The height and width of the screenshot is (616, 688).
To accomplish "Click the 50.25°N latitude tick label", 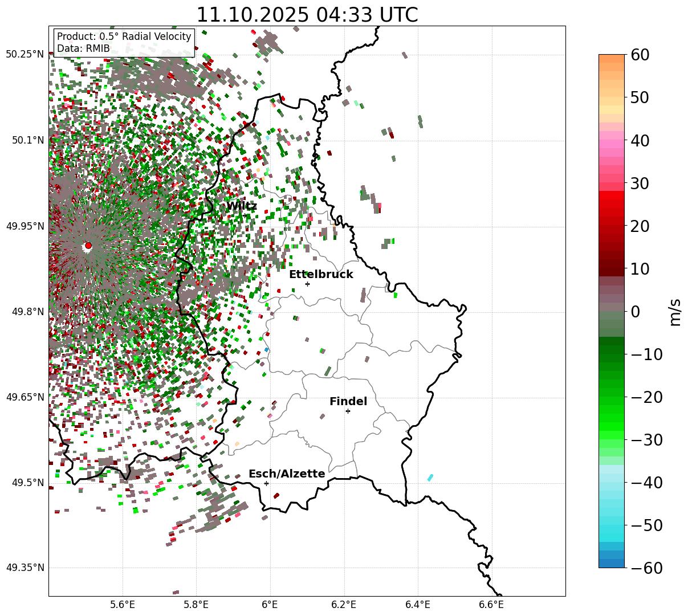I will tap(25, 54).
